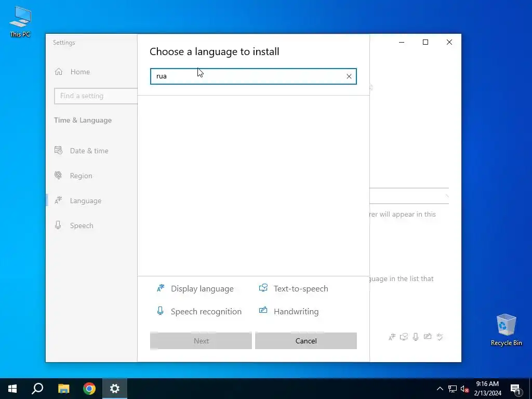Open Date & time settings page

point(89,151)
